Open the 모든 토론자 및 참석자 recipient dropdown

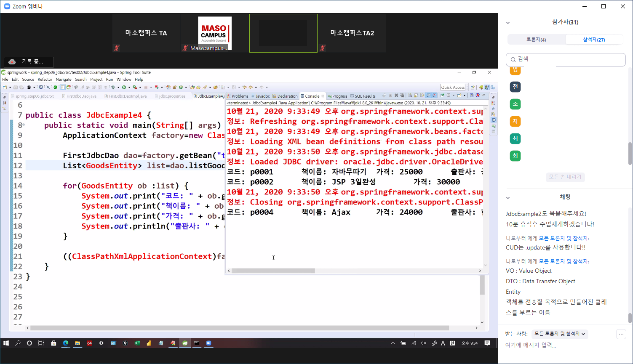(x=560, y=334)
